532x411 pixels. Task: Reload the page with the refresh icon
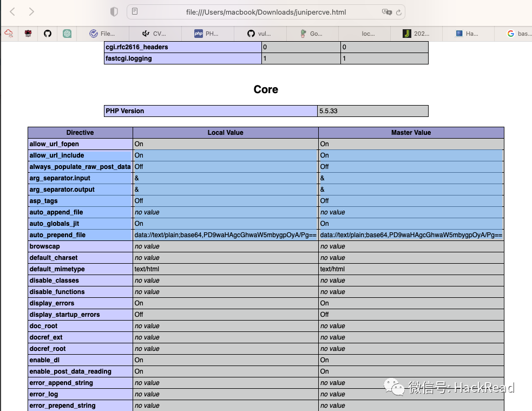click(x=399, y=12)
